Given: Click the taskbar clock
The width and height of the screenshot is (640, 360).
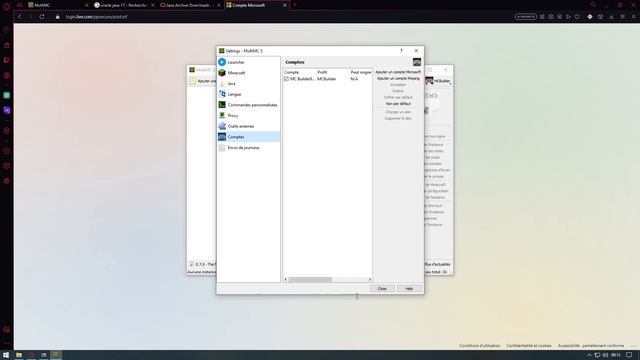Looking at the screenshot, I should tap(616, 355).
